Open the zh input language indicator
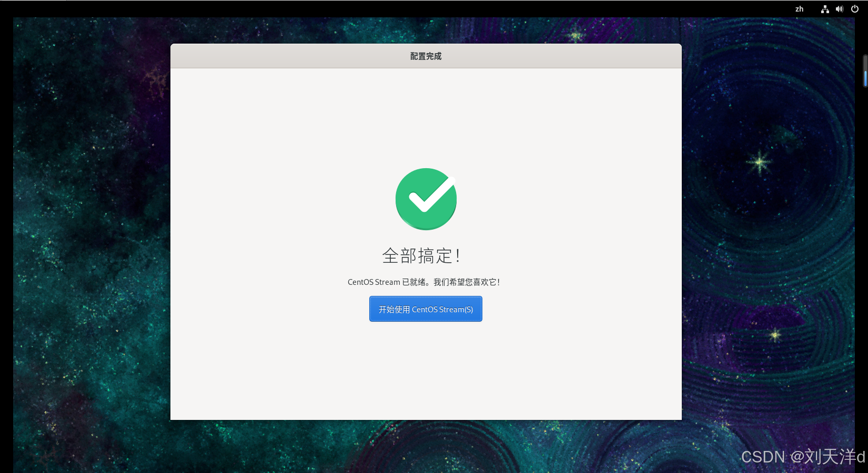868x473 pixels. pyautogui.click(x=799, y=9)
